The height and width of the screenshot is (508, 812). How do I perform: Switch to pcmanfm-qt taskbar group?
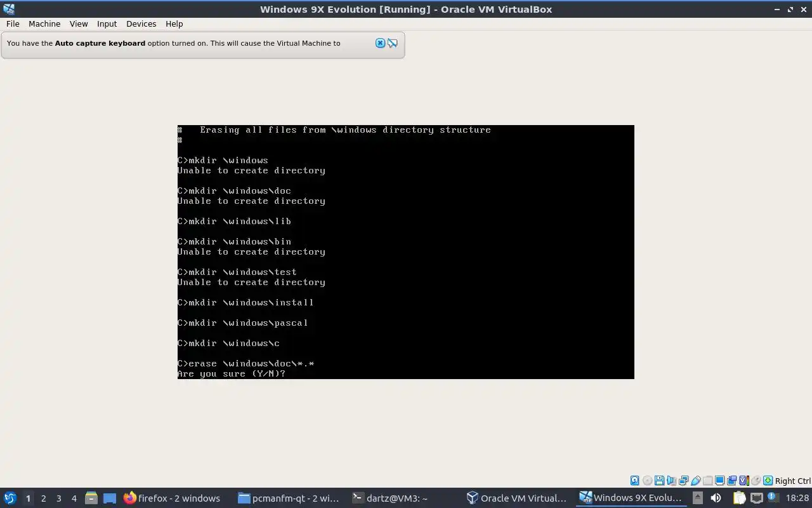(289, 498)
